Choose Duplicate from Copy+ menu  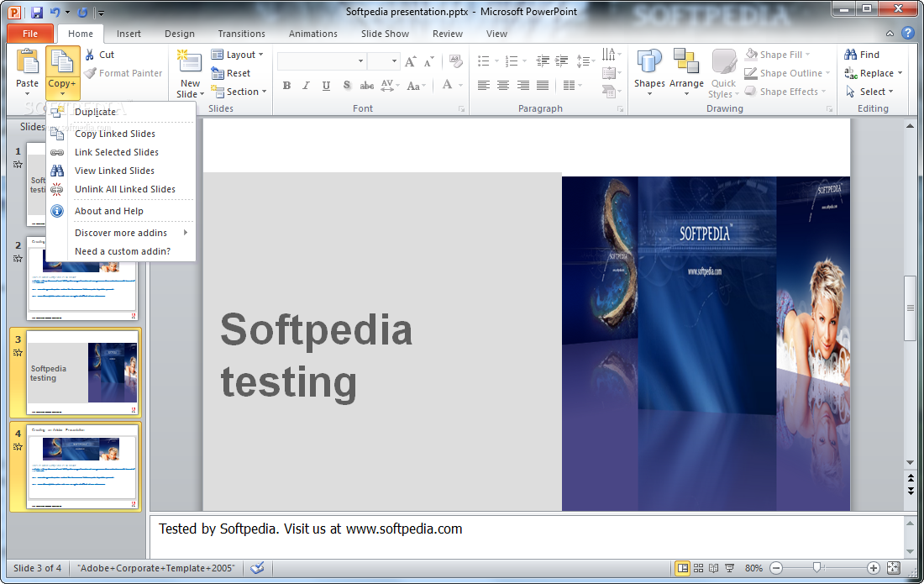(122, 112)
